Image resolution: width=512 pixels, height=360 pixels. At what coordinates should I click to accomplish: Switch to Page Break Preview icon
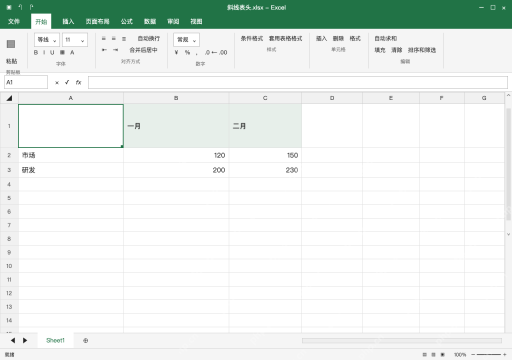click(443, 355)
